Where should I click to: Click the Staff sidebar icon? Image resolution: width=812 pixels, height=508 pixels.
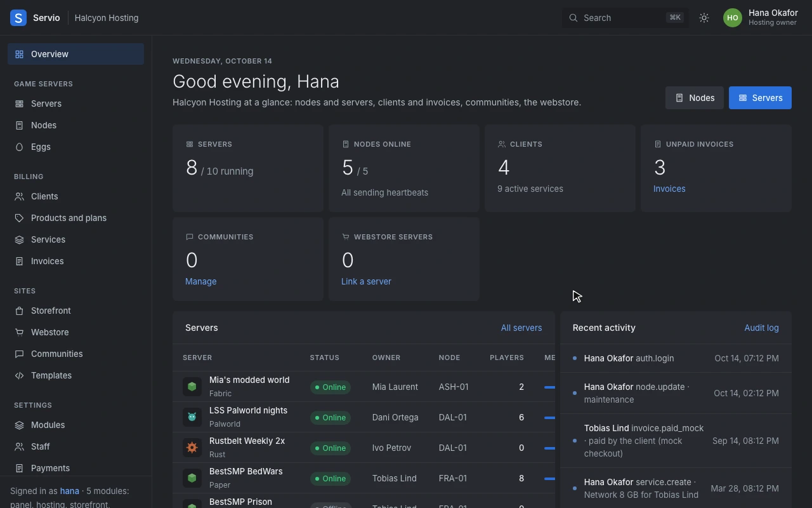[20, 446]
